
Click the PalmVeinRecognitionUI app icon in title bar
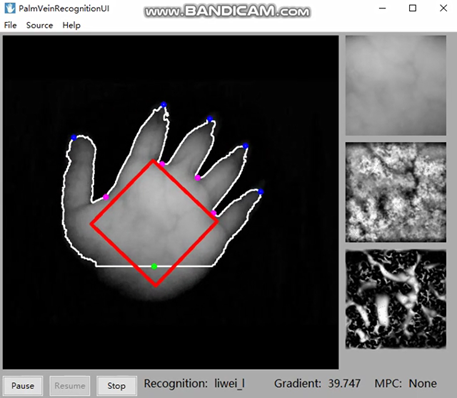tap(9, 8)
